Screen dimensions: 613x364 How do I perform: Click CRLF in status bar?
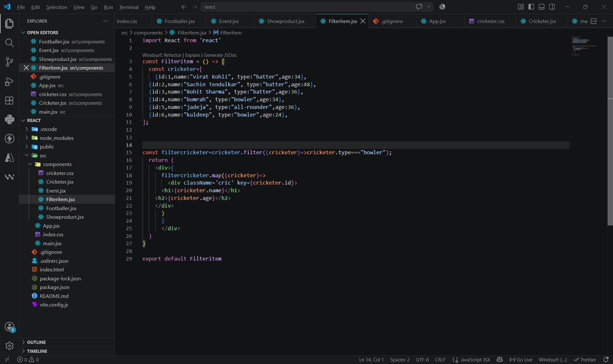(440, 359)
